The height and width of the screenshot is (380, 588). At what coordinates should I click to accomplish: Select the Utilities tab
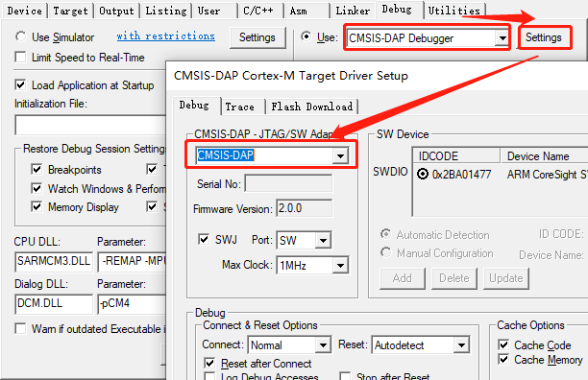tap(454, 11)
